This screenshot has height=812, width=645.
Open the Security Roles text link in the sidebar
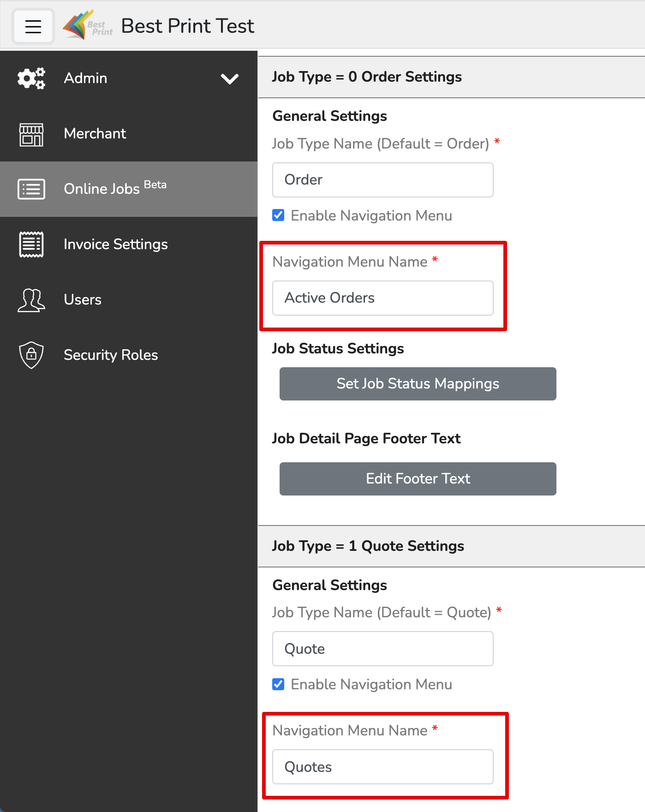(x=111, y=355)
